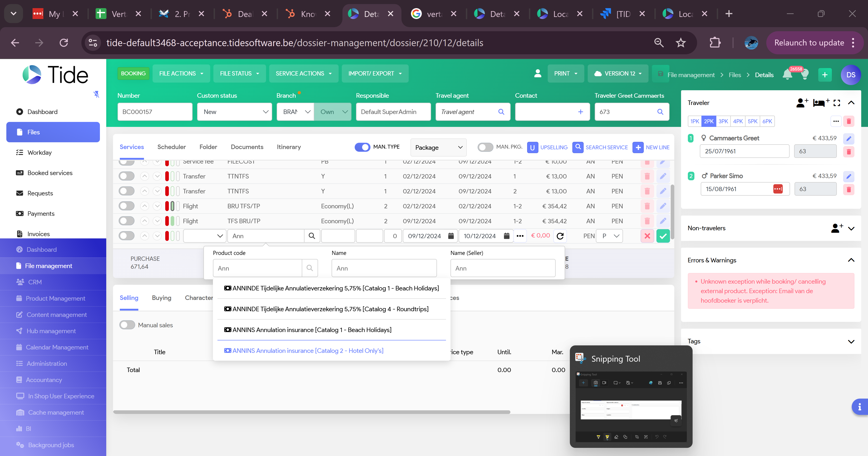868x456 pixels.
Task: Turn on the Manual sales toggle
Action: 127,325
